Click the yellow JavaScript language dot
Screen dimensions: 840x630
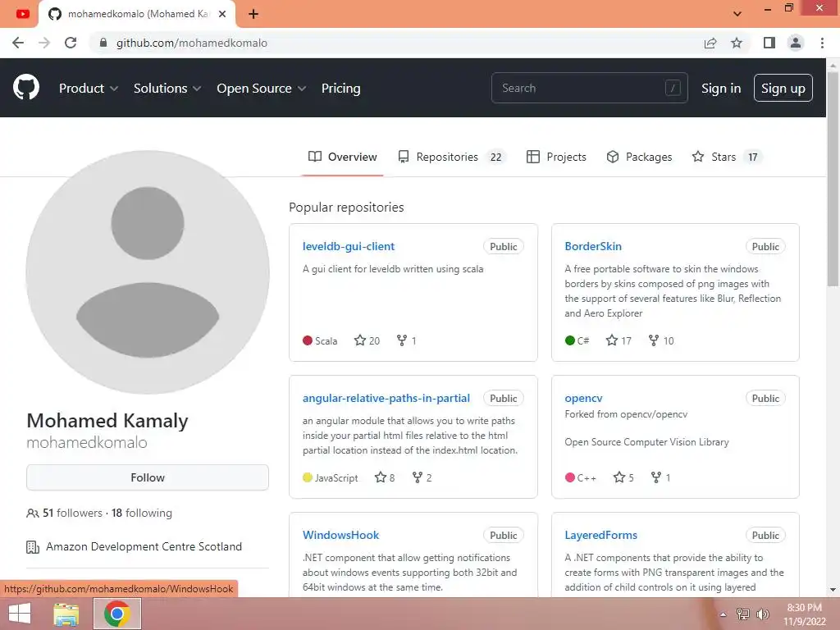click(308, 477)
